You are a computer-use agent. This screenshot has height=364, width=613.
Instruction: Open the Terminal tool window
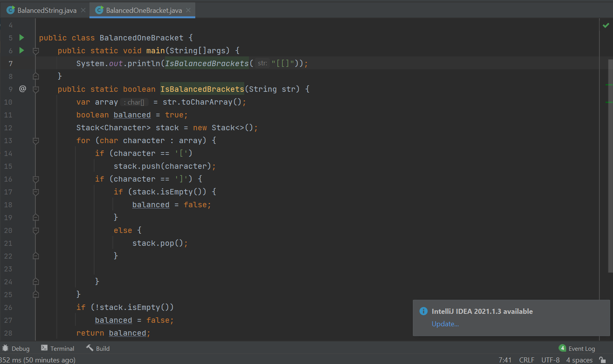click(x=58, y=348)
